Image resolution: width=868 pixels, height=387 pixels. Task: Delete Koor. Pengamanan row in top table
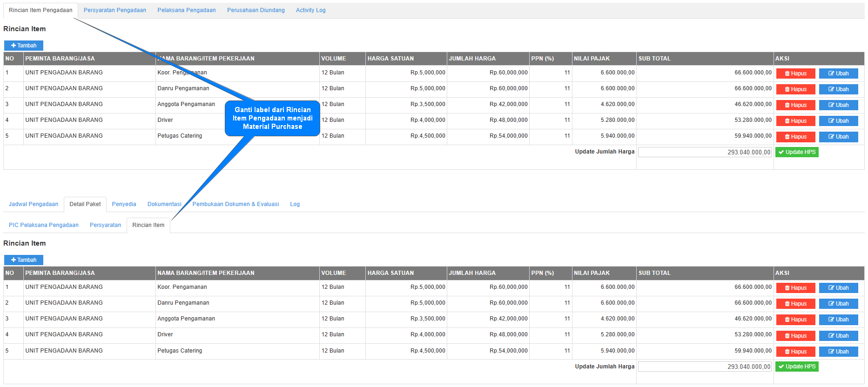795,73
